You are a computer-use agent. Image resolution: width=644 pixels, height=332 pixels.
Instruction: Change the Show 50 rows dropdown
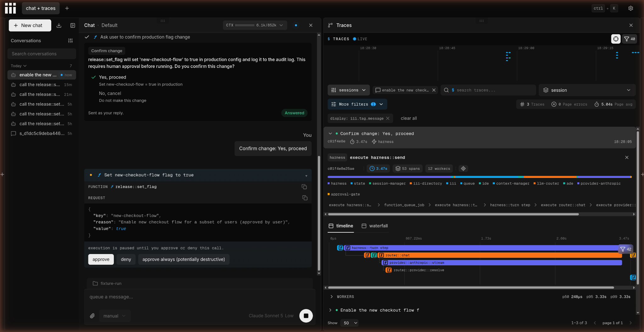pos(350,323)
